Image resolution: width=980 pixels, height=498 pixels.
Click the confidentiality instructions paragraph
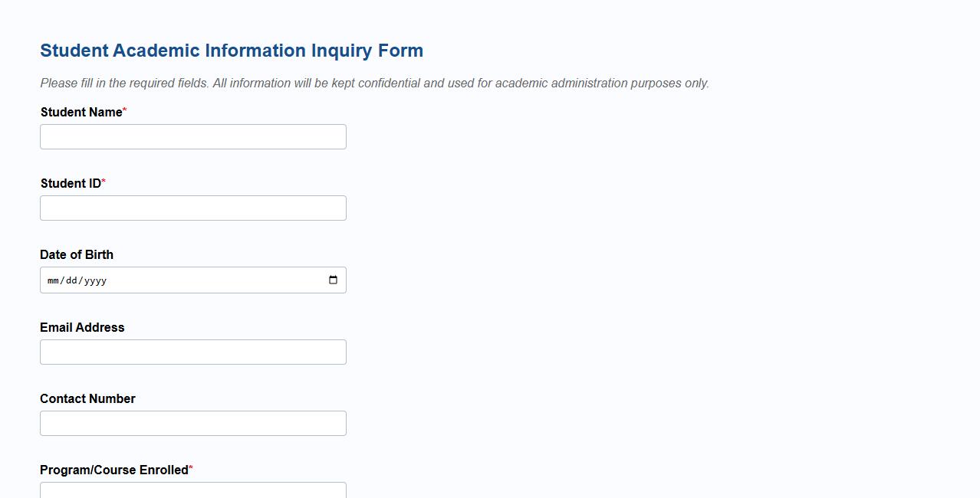coord(375,83)
